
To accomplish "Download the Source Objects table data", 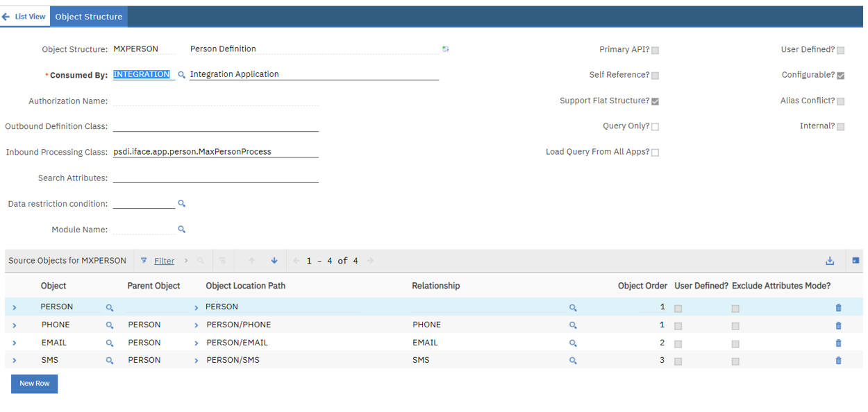I will click(830, 260).
